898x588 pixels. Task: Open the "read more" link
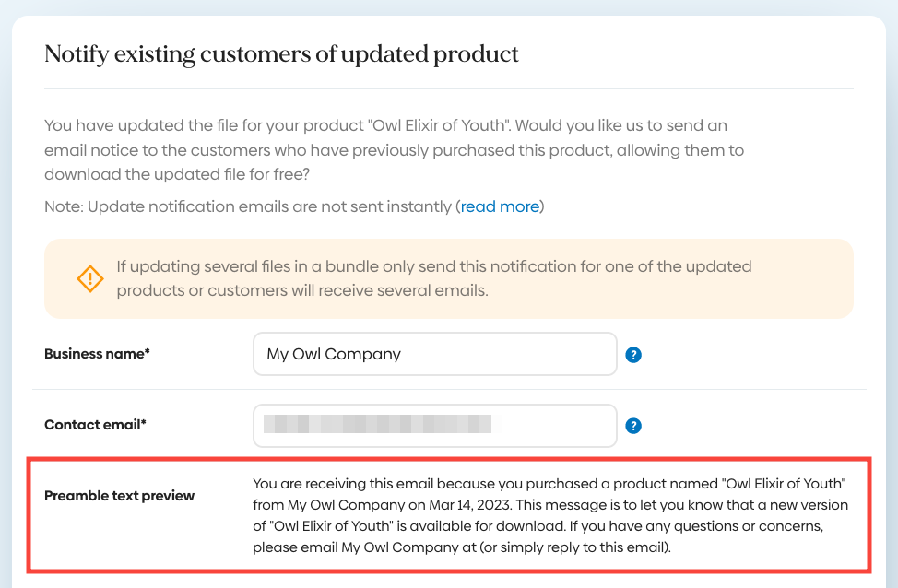tap(500, 206)
